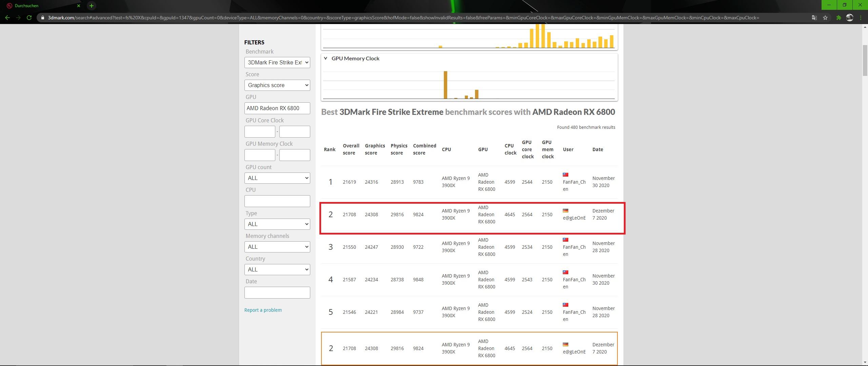This screenshot has height=366, width=868.
Task: Go forward using the browser forward arrow
Action: (18, 18)
